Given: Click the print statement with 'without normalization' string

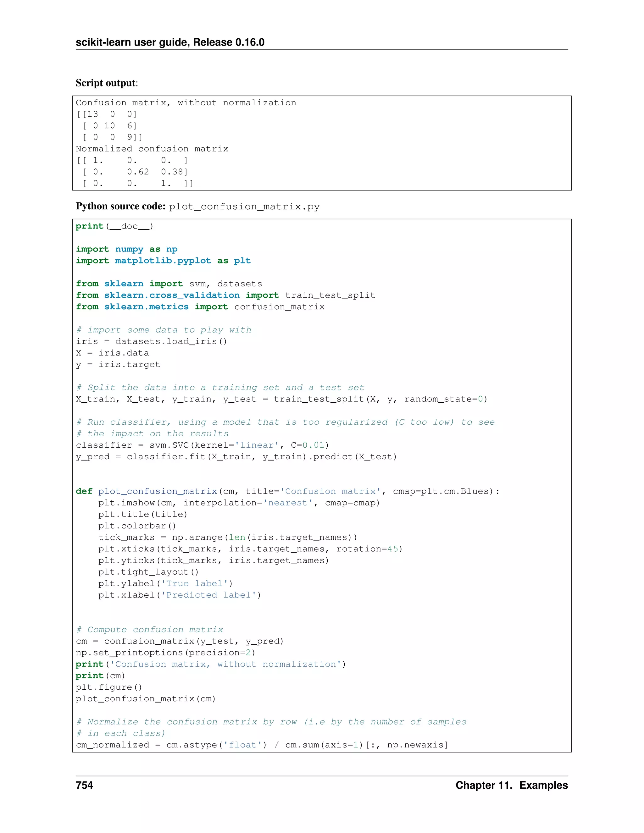Looking at the screenshot, I should [x=211, y=665].
